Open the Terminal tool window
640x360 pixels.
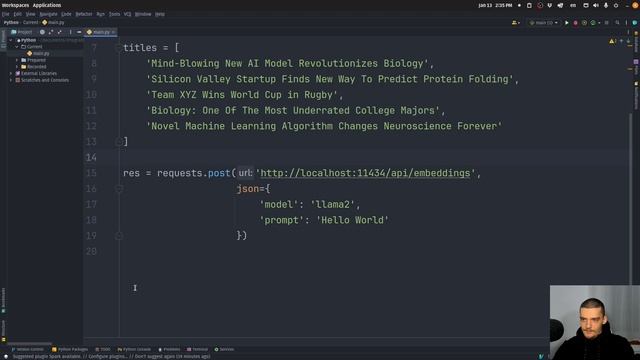[198, 349]
